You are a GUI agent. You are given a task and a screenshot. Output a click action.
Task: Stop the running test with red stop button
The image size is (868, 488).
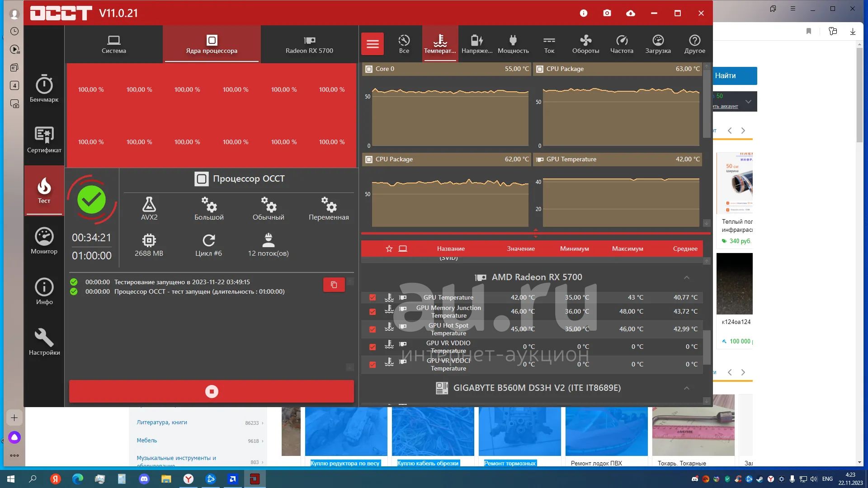click(x=212, y=391)
